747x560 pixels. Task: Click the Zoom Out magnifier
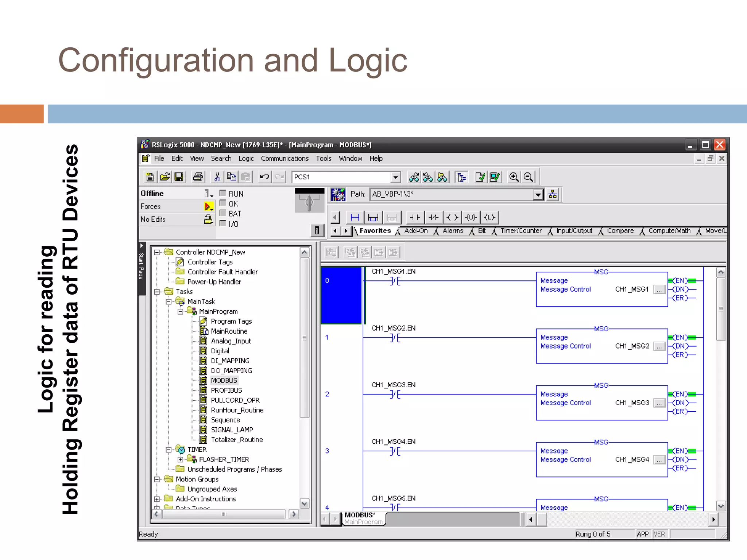click(528, 177)
